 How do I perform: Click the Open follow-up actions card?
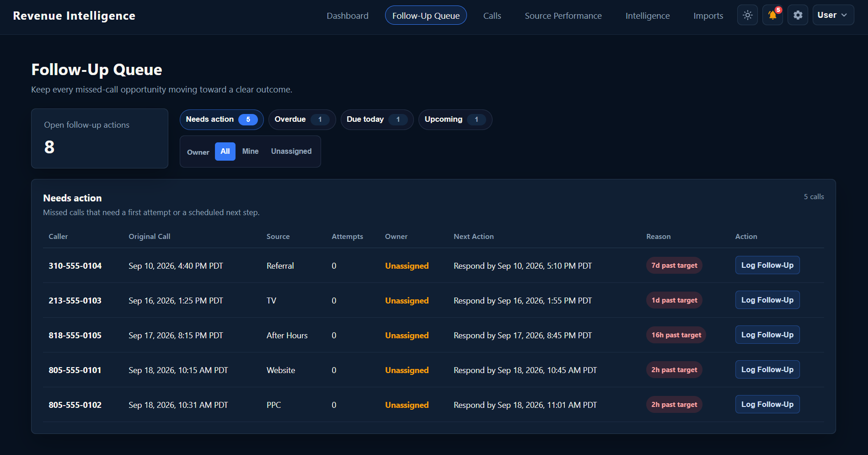(100, 138)
